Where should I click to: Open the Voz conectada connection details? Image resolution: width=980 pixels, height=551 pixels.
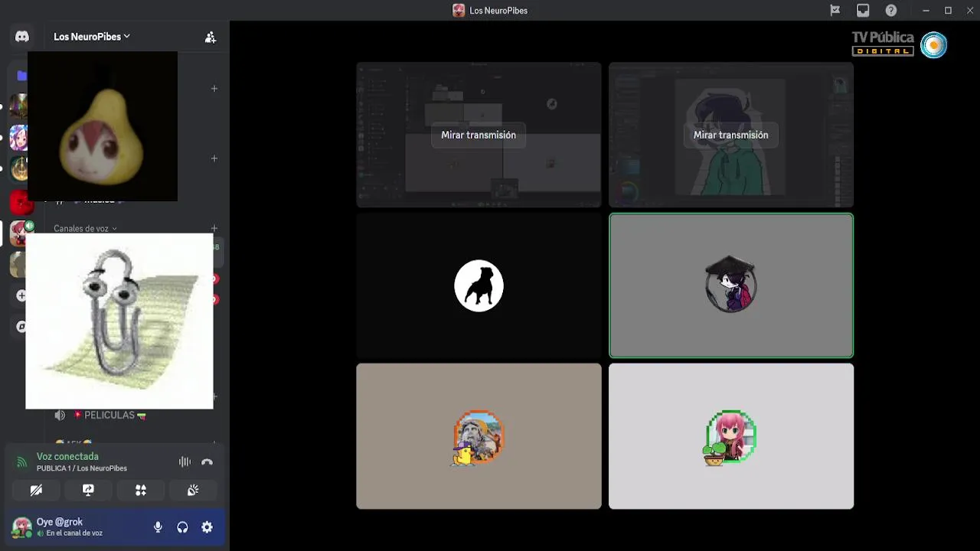click(x=67, y=457)
